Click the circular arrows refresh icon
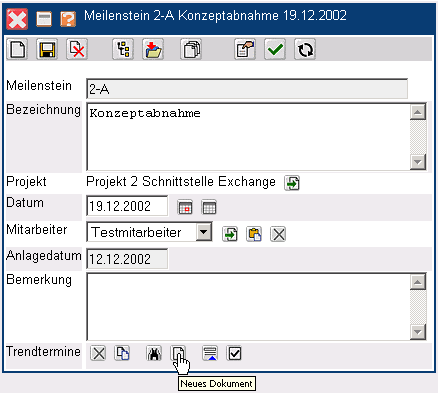 305,49
